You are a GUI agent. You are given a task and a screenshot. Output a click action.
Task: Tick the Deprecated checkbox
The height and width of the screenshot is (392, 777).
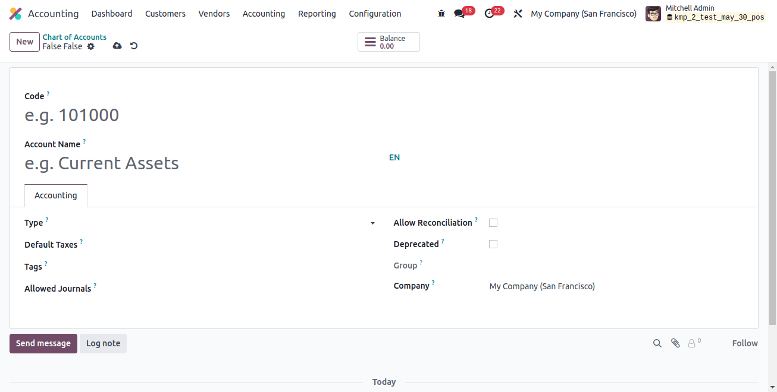click(493, 244)
